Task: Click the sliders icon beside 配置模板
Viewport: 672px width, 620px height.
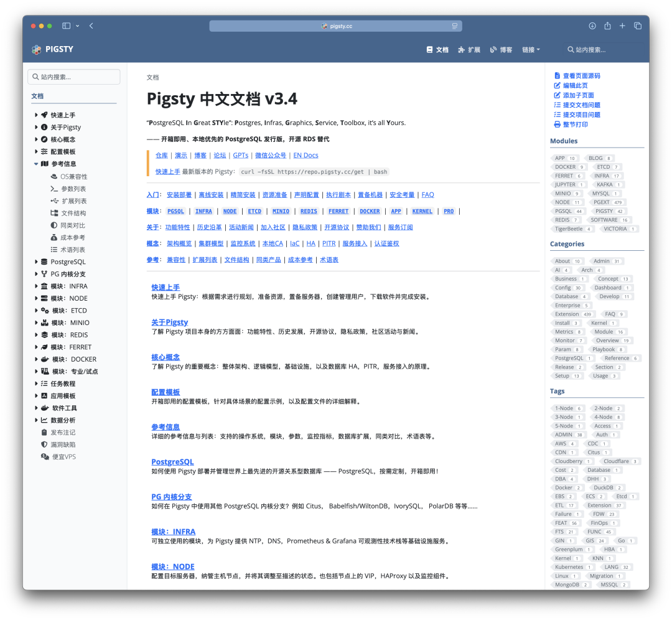Action: (x=44, y=151)
